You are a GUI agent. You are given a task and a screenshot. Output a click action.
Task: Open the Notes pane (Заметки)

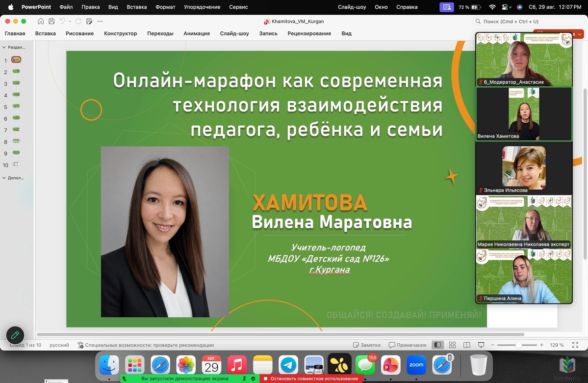366,345
